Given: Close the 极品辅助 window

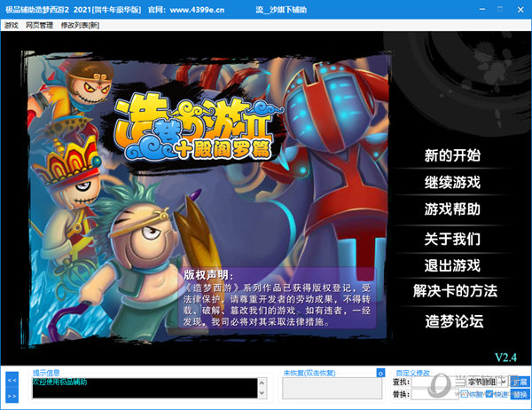Looking at the screenshot, I should tap(520, 10).
